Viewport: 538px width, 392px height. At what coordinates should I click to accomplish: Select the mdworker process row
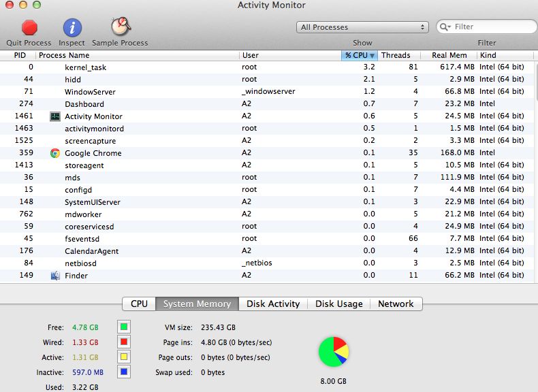point(267,214)
